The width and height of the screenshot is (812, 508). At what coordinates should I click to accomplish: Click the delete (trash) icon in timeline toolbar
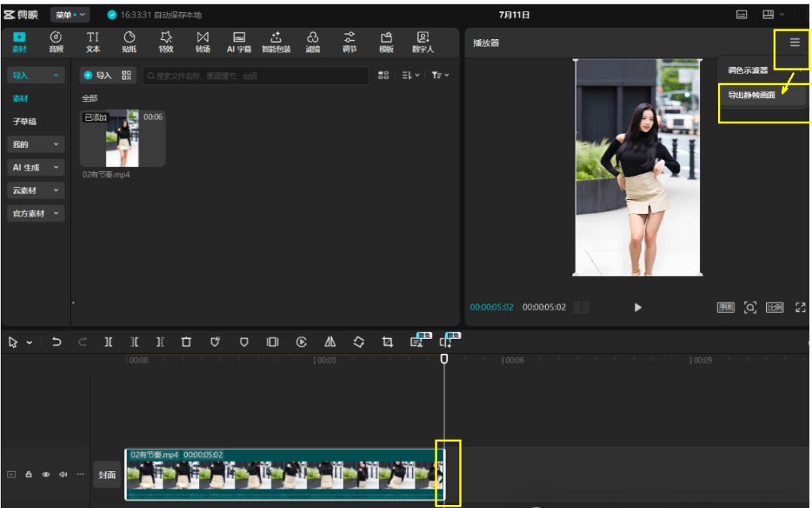(x=186, y=342)
